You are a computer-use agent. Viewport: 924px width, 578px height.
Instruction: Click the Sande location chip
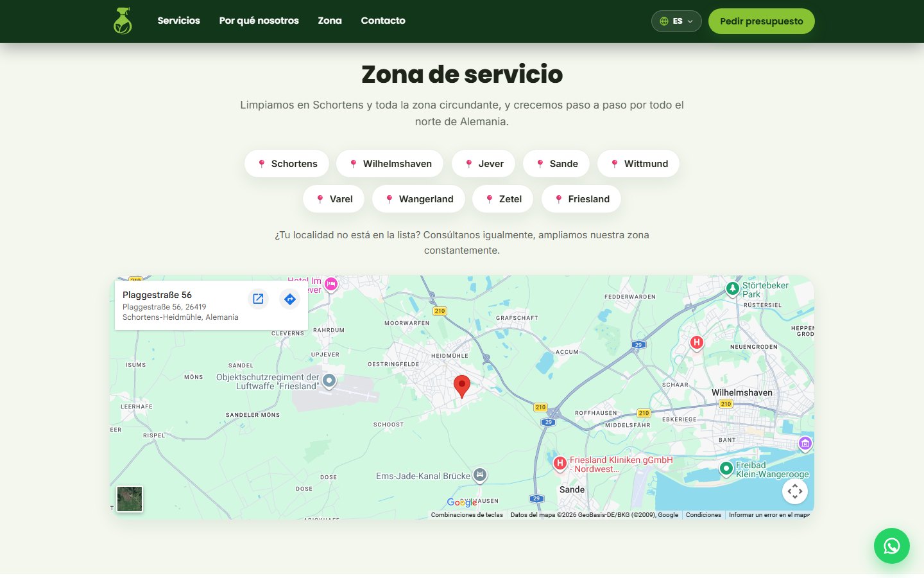pos(557,164)
